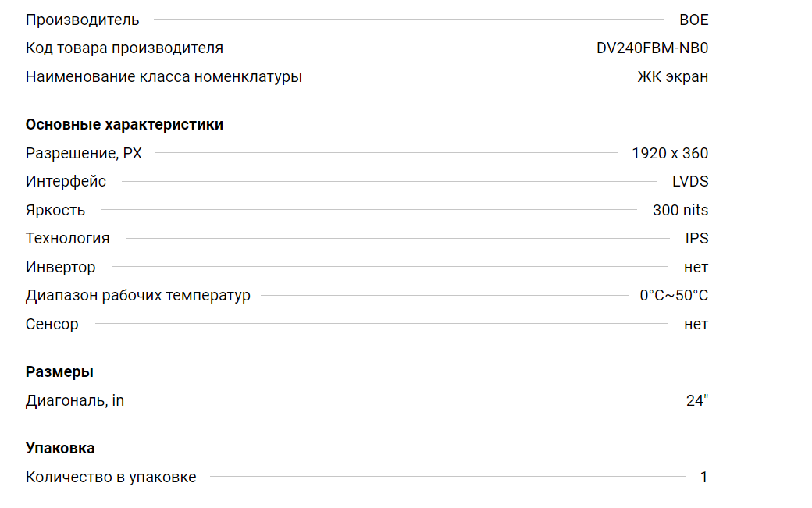The image size is (812, 508).
Task: Click the Размеры section heading
Action: pyautogui.click(x=59, y=372)
